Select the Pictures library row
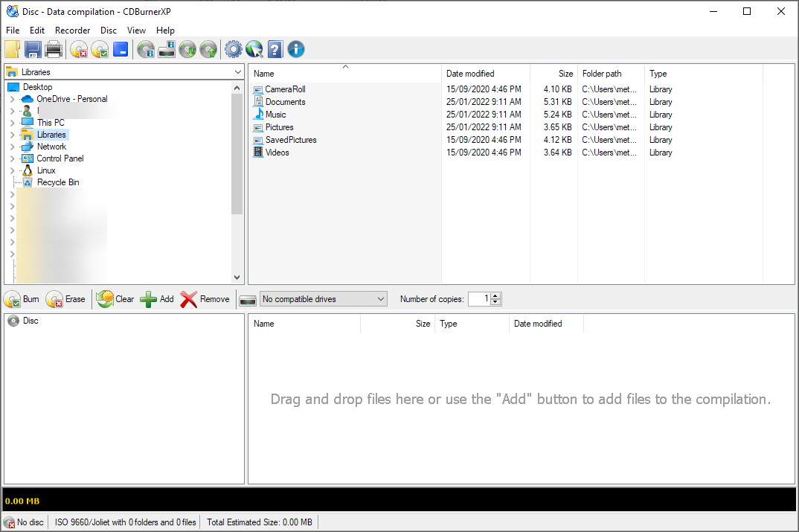799x532 pixels. coord(279,127)
